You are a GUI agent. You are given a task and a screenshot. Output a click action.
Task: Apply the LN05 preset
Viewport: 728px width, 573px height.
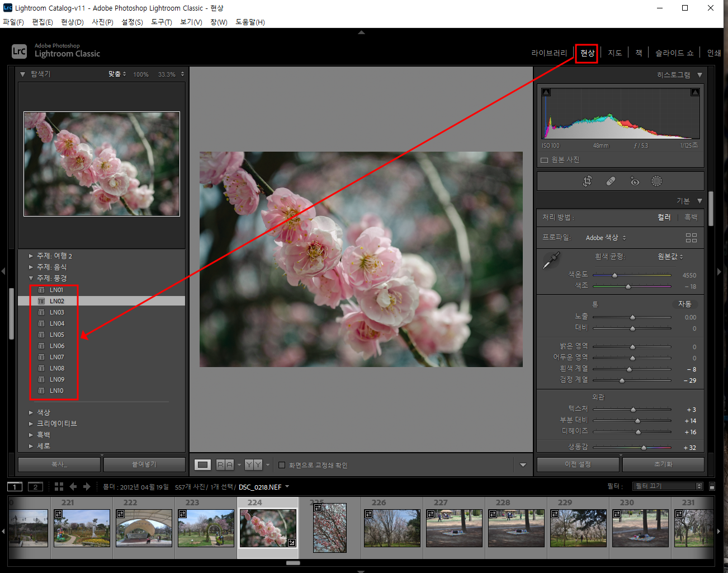click(57, 335)
